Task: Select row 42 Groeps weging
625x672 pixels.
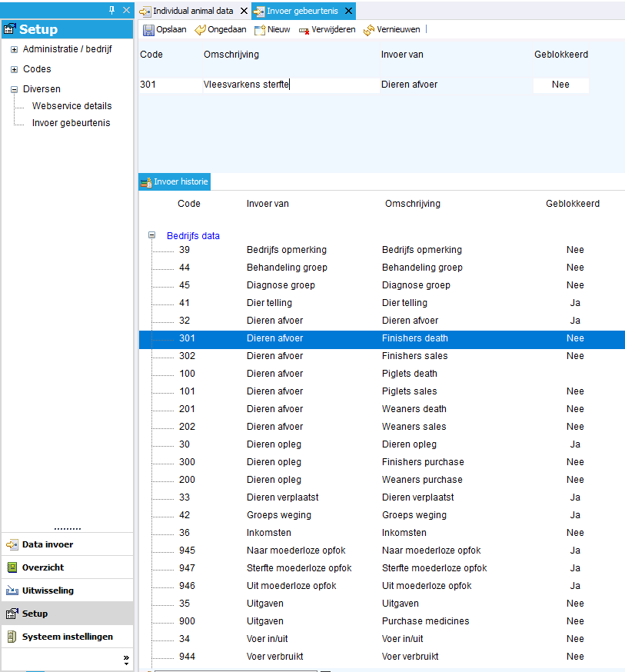Action: pyautogui.click(x=381, y=515)
